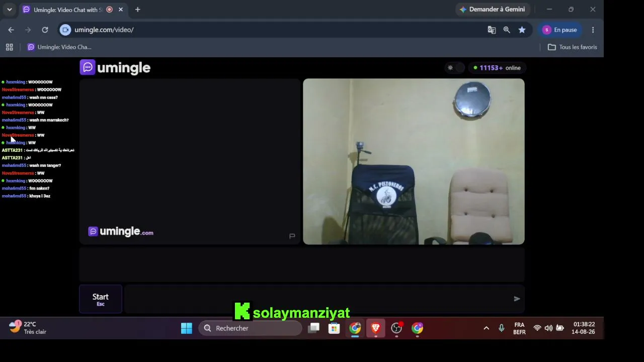This screenshot has width=644, height=362.
Task: Open the FRA BEFR keyboard language switcher
Action: (519, 328)
